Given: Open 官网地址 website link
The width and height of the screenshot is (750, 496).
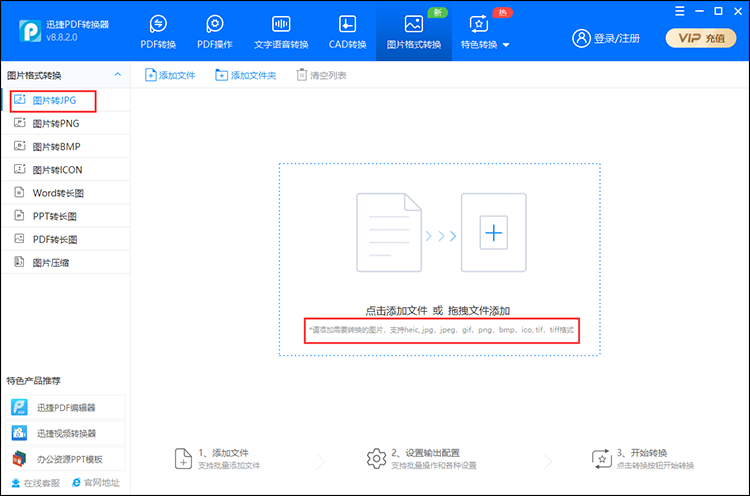Looking at the screenshot, I should pos(96,483).
